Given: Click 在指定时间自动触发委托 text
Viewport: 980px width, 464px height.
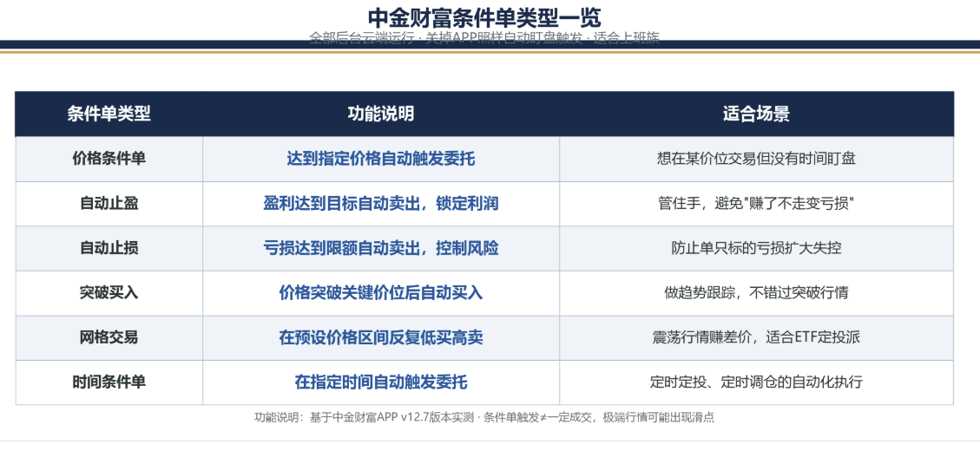Looking at the screenshot, I should (x=380, y=382).
